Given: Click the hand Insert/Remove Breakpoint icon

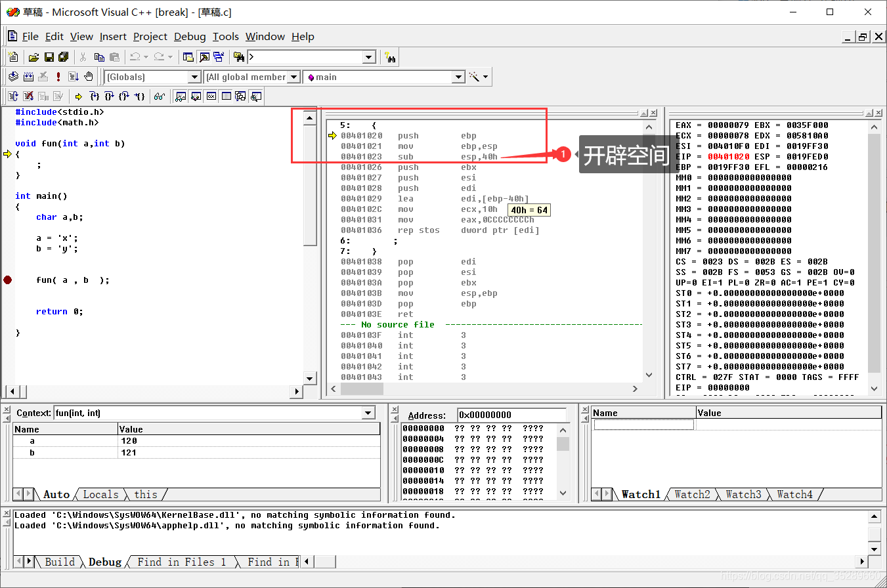Looking at the screenshot, I should [x=89, y=77].
